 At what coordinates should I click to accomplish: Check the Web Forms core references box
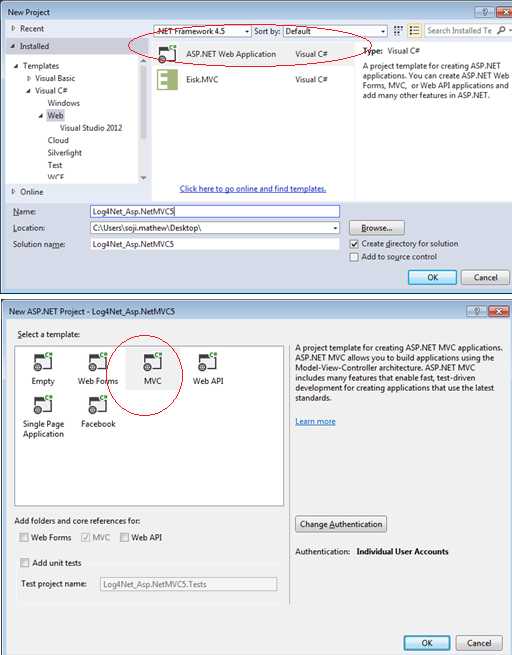pos(24,537)
